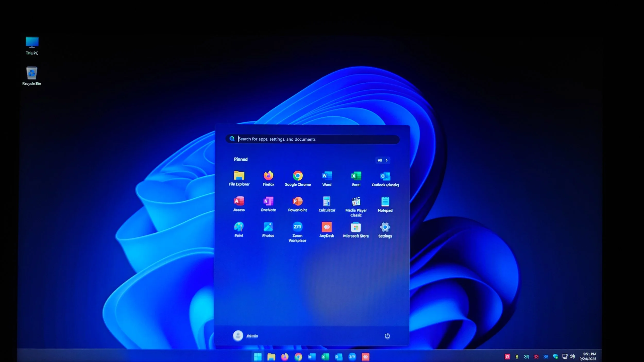Click the Start menu search box
This screenshot has height=362, width=644.
pyautogui.click(x=312, y=139)
